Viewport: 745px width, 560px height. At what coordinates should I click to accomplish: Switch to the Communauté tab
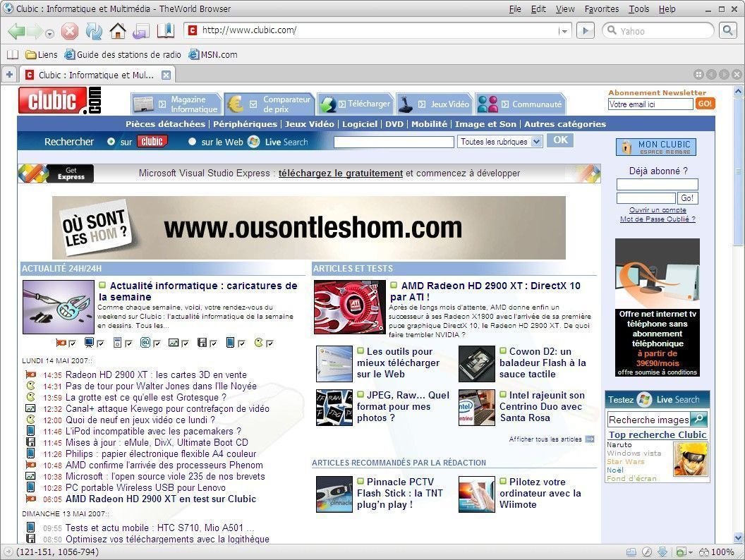tap(520, 104)
